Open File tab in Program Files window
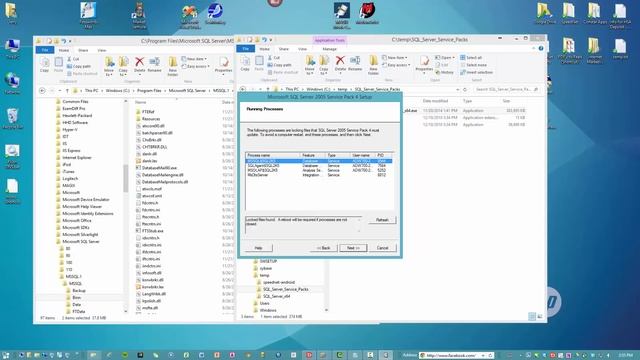Image resolution: width=640 pixels, height=360 pixels. pos(45,50)
